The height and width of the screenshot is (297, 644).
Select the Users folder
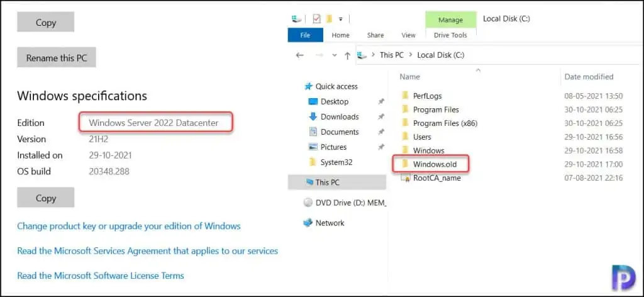pos(422,137)
